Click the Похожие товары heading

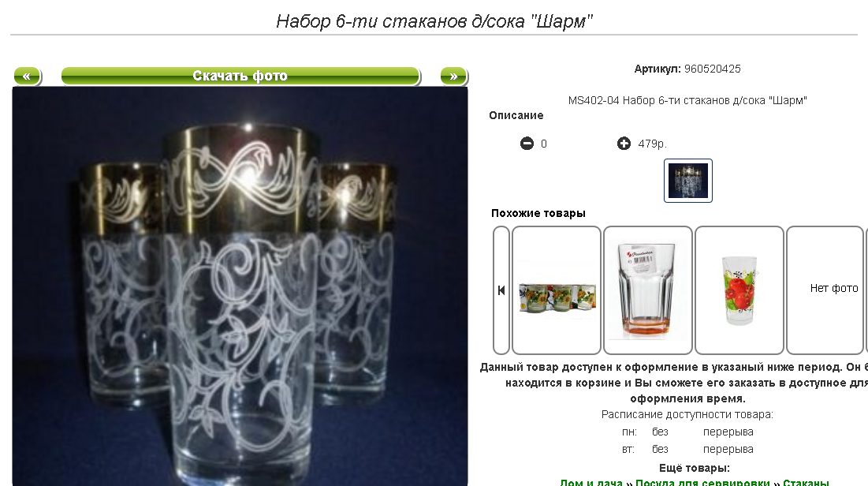point(538,213)
